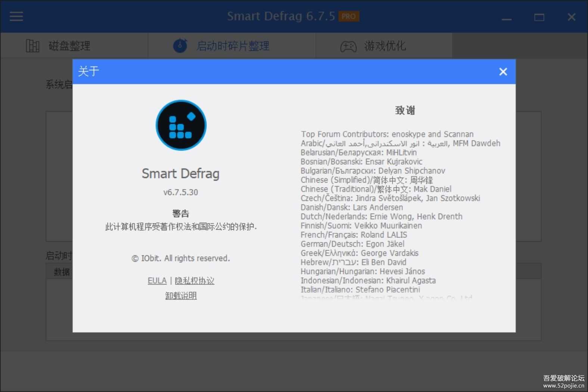Click the boot time defrag clock icon
The height and width of the screenshot is (392, 588).
pos(180,46)
